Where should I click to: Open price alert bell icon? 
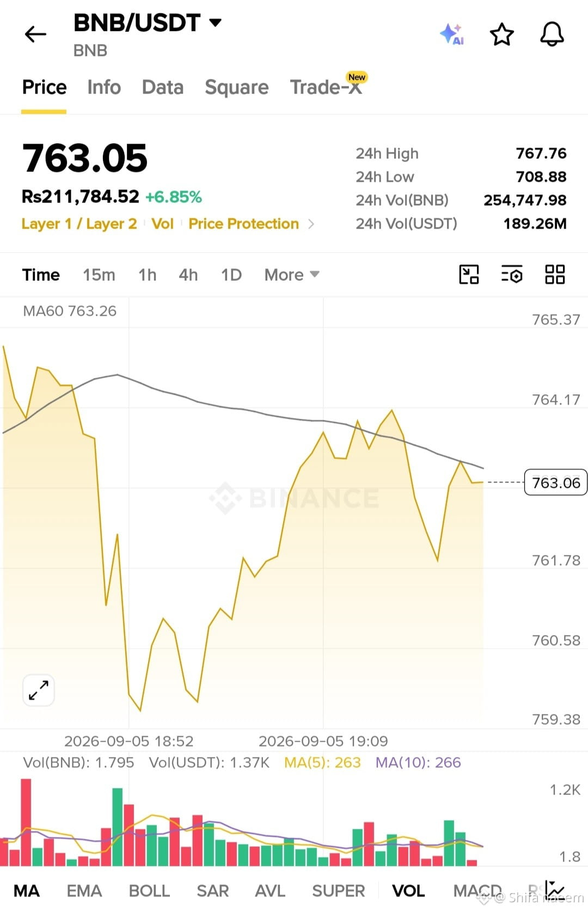[x=552, y=34]
